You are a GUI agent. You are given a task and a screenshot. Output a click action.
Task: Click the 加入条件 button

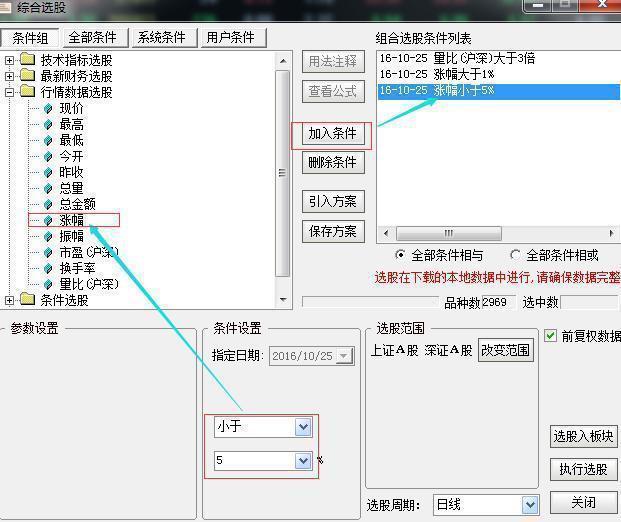pos(332,134)
